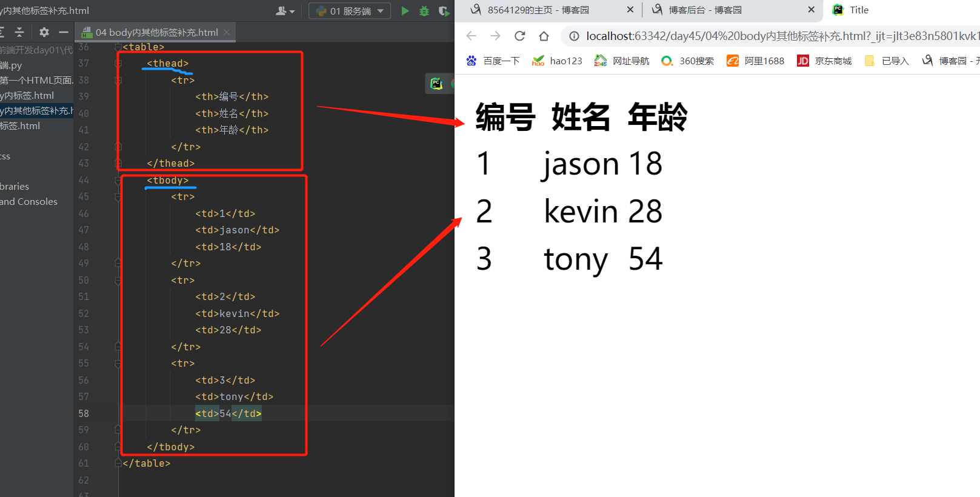Screen dimensions: 980x497
Task: Open preview in PyCharm built-in browser icon
Action: pos(436,84)
